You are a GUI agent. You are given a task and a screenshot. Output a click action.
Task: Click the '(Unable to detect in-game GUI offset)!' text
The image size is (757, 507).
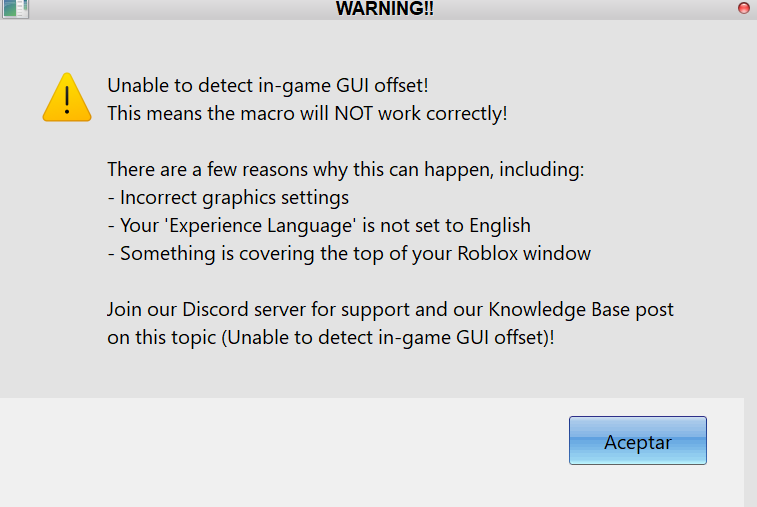[x=388, y=337]
